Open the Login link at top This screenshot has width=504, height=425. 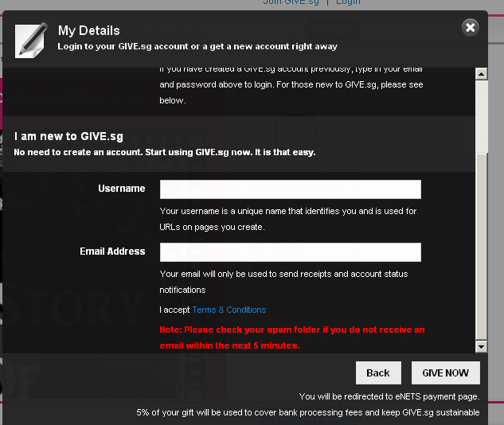(348, 2)
